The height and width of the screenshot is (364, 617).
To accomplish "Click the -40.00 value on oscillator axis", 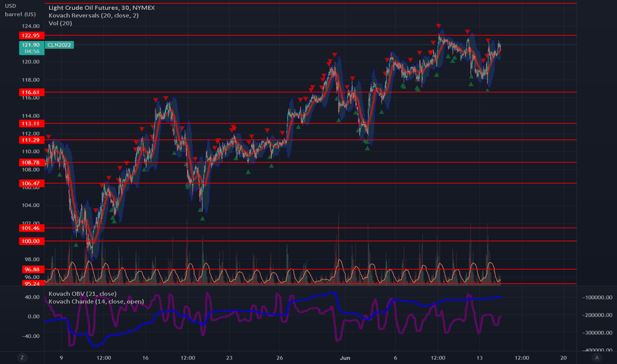I will 32,336.
